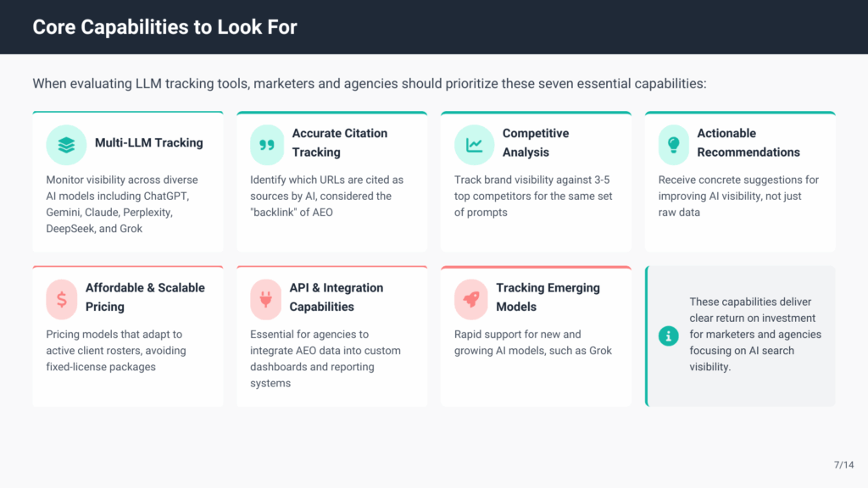Select the Multi-LLM Tracking heading

pyautogui.click(x=148, y=143)
